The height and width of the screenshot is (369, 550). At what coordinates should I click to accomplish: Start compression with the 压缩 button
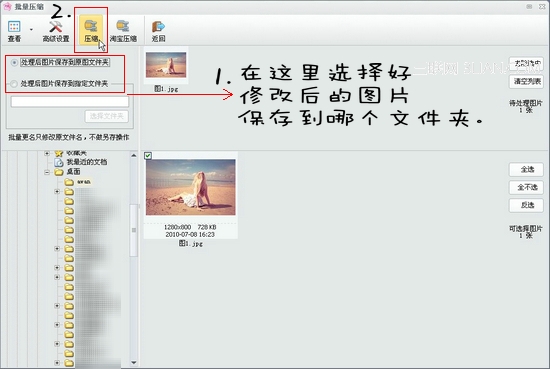(x=91, y=30)
